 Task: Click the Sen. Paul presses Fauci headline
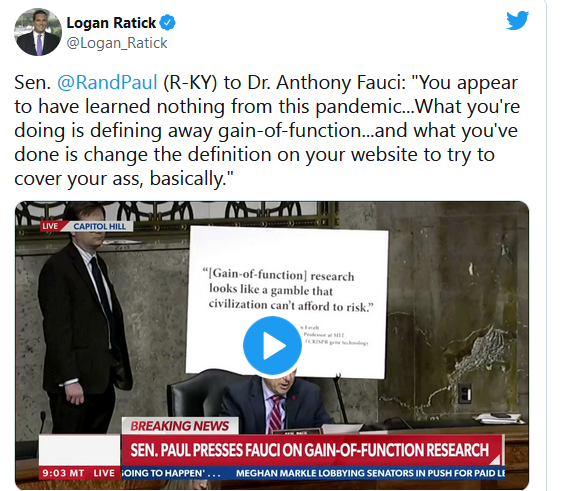[311, 450]
